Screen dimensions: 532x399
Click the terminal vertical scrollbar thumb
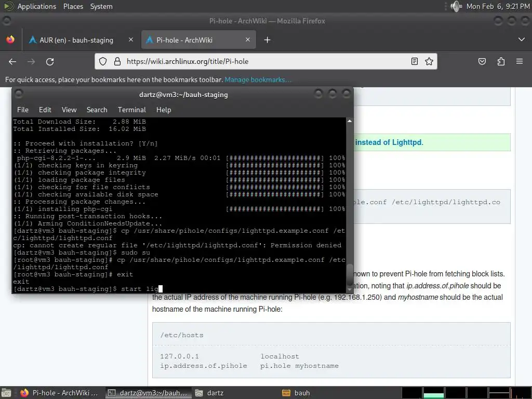click(x=350, y=274)
